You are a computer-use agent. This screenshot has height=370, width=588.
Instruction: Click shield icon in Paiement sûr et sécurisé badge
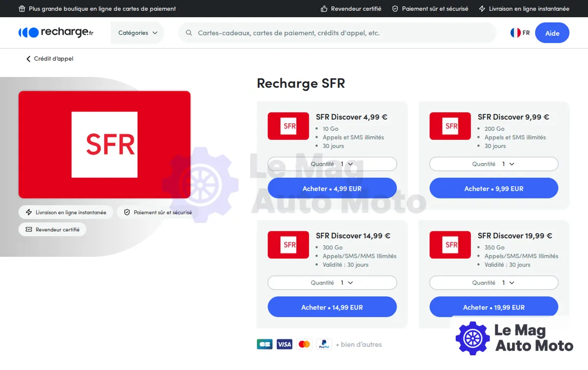click(127, 213)
